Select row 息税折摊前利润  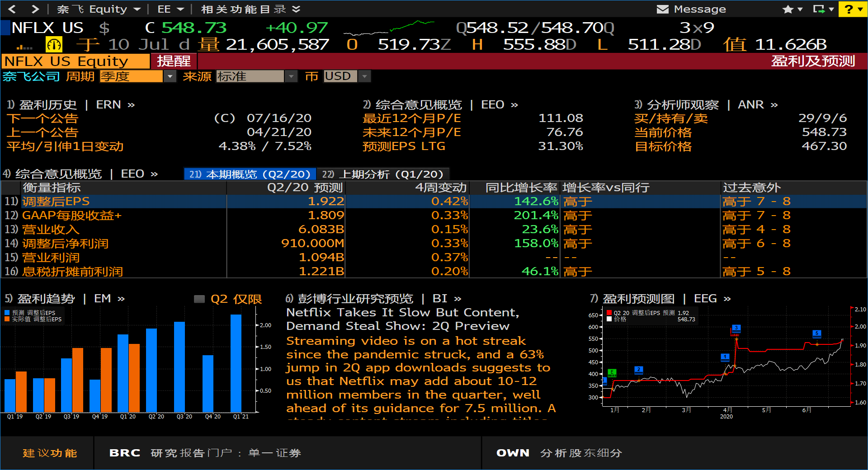click(434, 272)
